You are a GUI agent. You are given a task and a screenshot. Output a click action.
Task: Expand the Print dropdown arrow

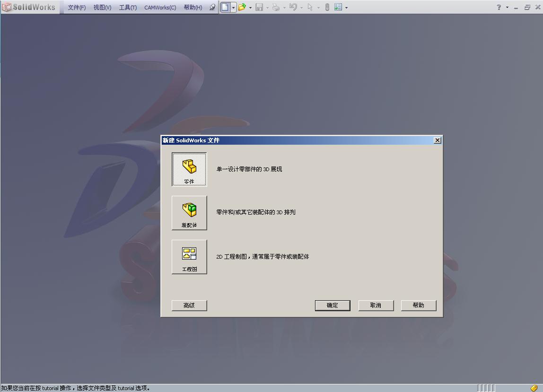tap(284, 7)
